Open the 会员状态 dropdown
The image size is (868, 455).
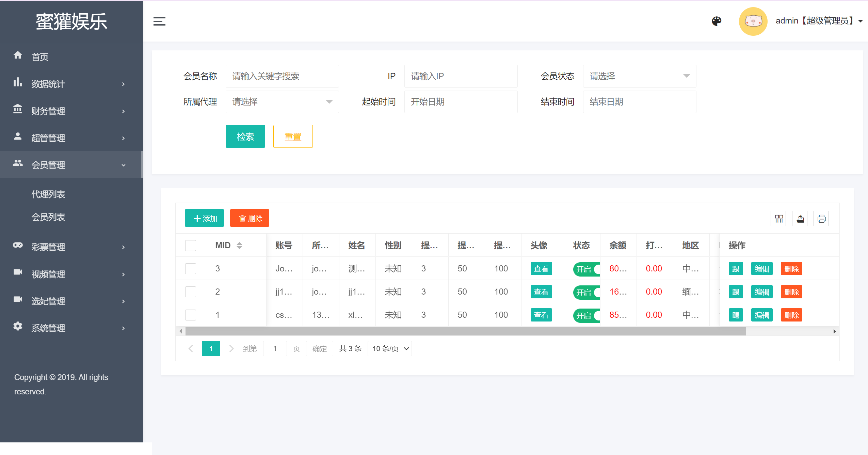(639, 76)
